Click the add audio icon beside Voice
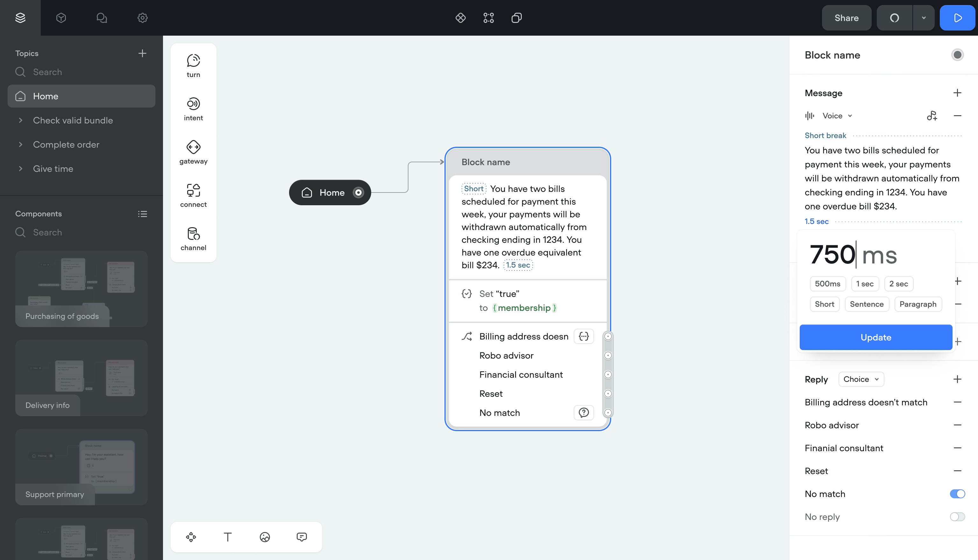This screenshot has height=560, width=978. click(932, 116)
